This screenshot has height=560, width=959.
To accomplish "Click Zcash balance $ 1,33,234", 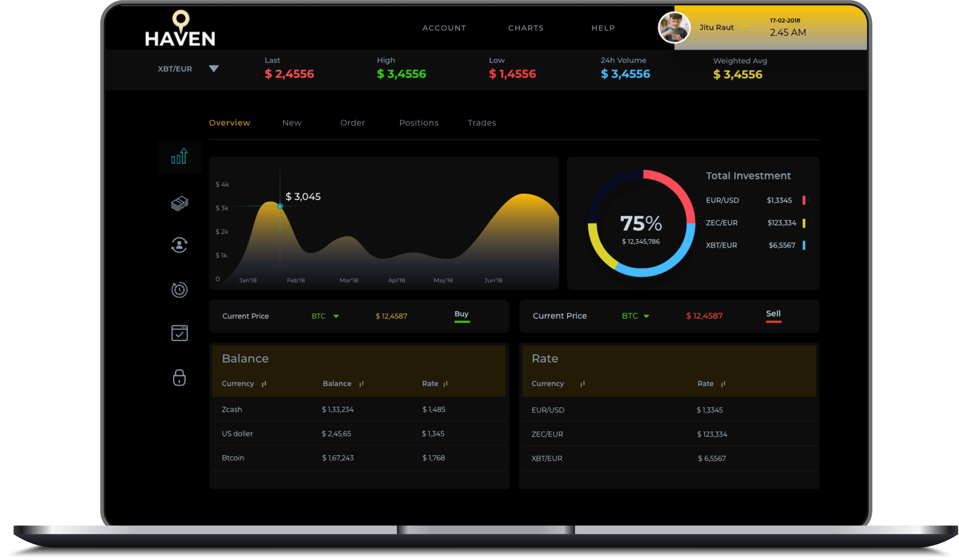I will (338, 410).
